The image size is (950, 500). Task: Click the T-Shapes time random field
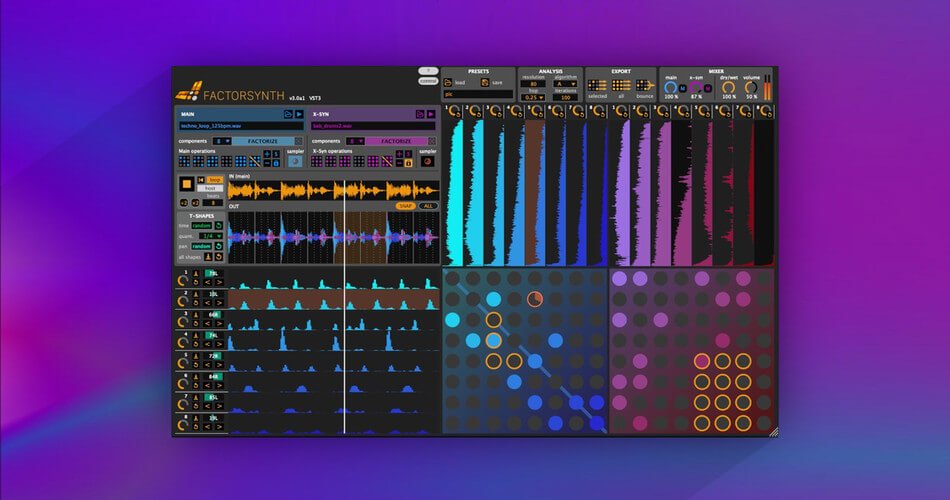(x=202, y=225)
